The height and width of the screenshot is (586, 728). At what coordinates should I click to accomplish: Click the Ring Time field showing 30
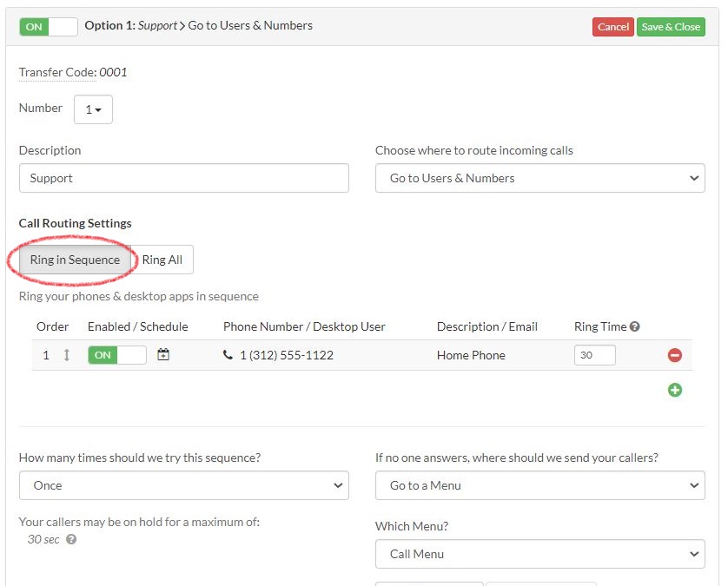594,355
